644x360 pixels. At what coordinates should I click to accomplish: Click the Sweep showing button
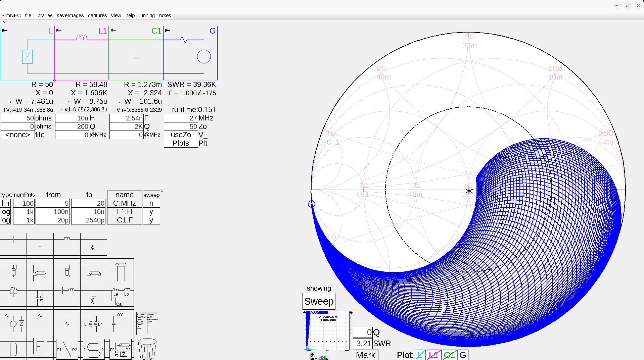click(x=319, y=301)
